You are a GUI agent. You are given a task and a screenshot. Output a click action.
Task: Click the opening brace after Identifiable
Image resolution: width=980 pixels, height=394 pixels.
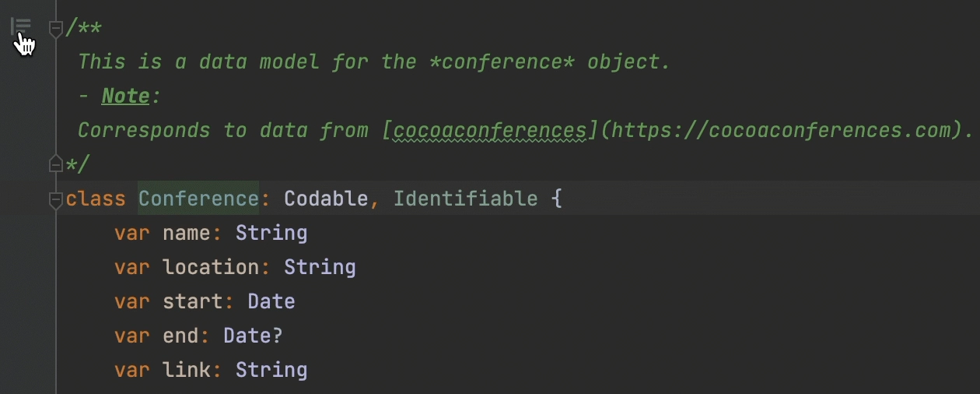coord(556,199)
